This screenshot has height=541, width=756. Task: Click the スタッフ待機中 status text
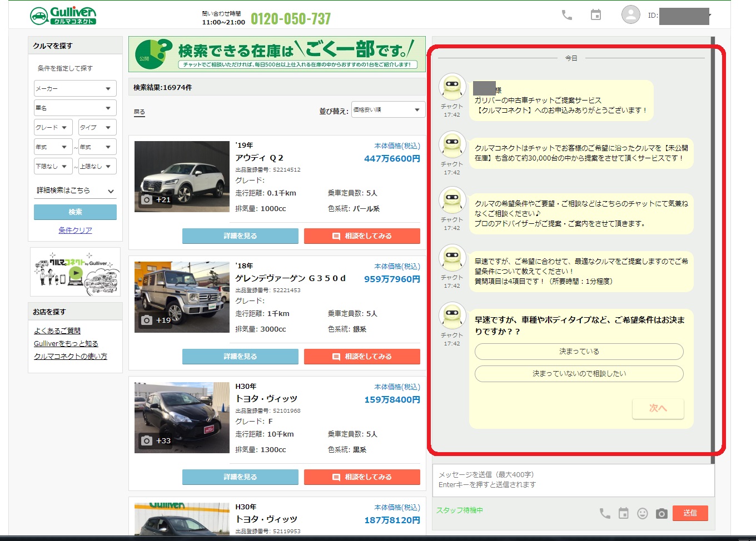click(460, 510)
